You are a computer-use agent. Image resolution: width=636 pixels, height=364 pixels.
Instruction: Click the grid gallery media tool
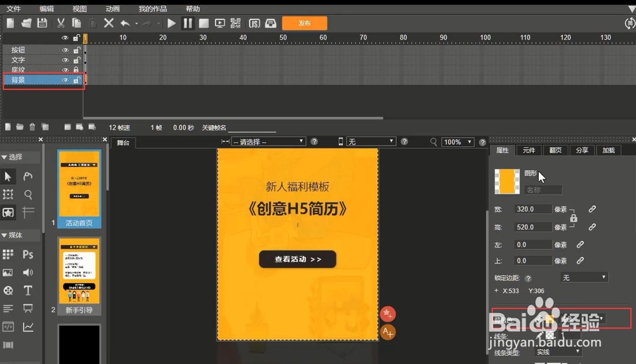(x=8, y=254)
